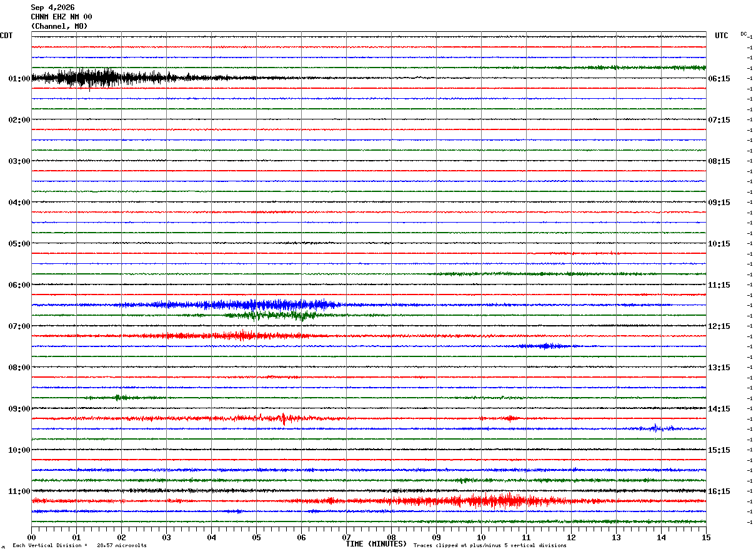
Task: Select the 06:15 UTC time label
Action: pos(719,79)
